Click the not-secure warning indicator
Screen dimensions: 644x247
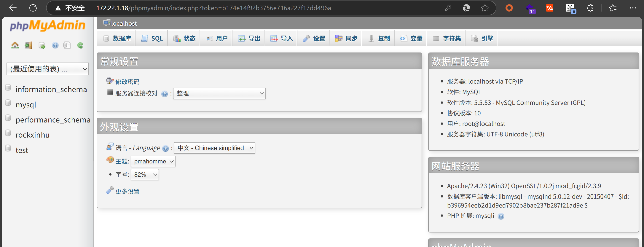70,8
